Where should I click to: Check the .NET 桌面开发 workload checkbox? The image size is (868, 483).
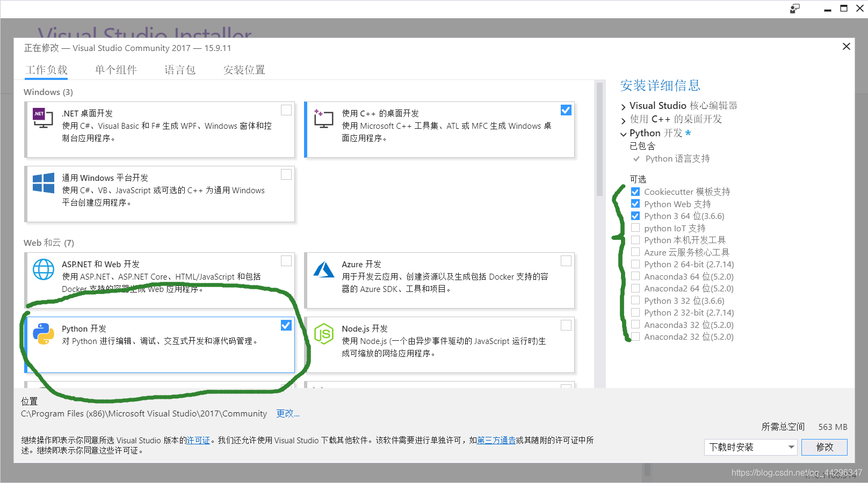coord(286,110)
